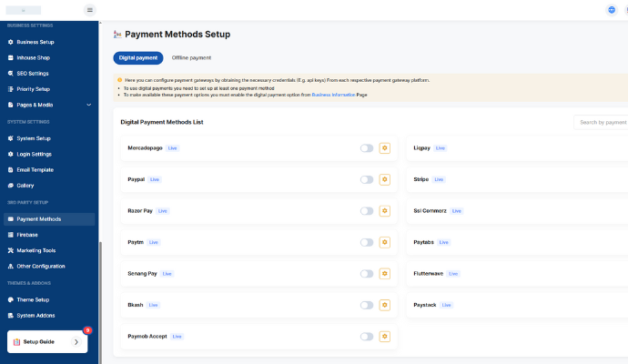
Task: Expand the Setup Guide arrow
Action: coord(76,342)
